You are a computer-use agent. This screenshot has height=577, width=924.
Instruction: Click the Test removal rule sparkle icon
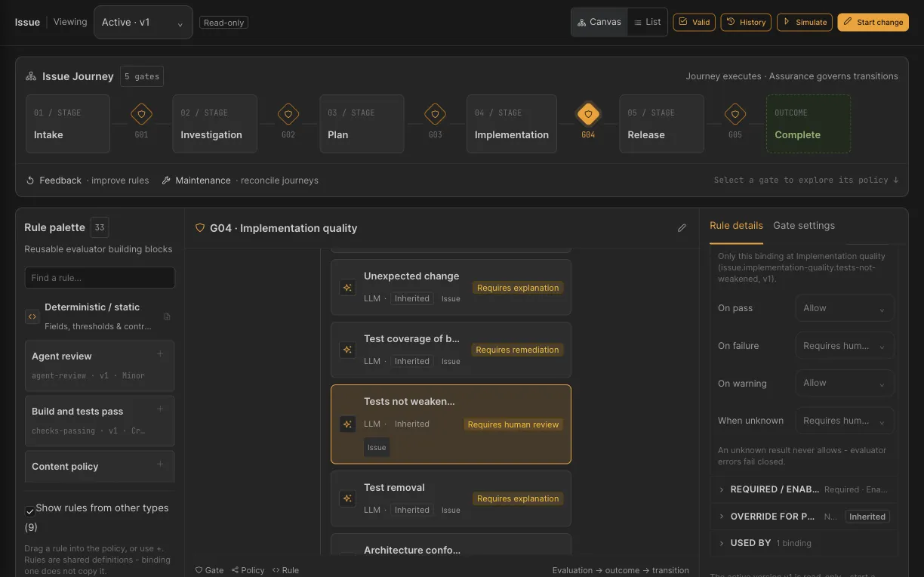coord(347,498)
